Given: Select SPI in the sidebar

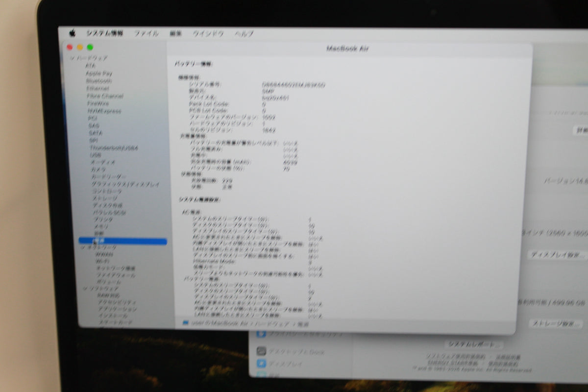Looking at the screenshot, I should pyautogui.click(x=94, y=140).
